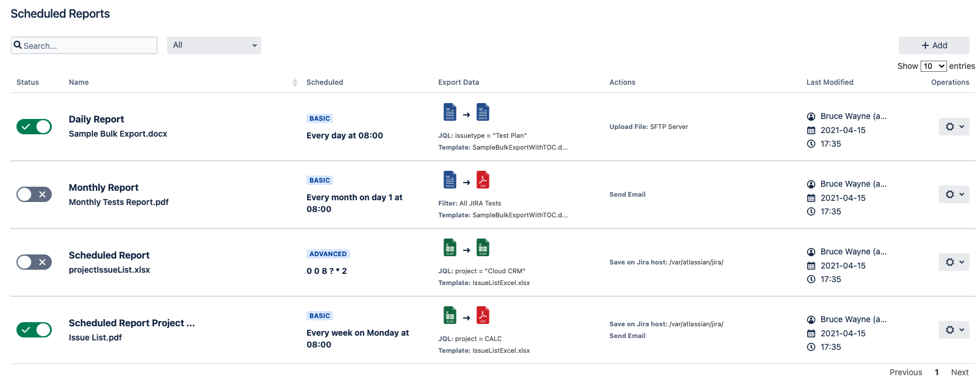This screenshot has height=384, width=980.
Task: Open gear operations menu for Daily Report
Action: click(x=954, y=127)
